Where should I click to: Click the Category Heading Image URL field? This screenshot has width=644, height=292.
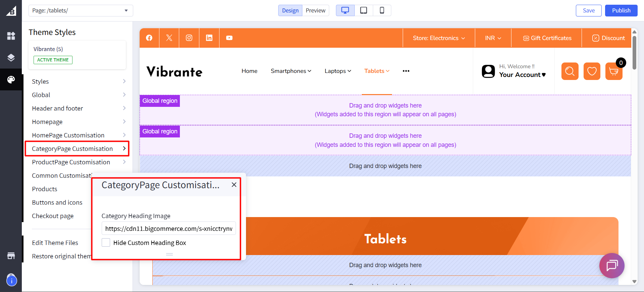click(169, 228)
